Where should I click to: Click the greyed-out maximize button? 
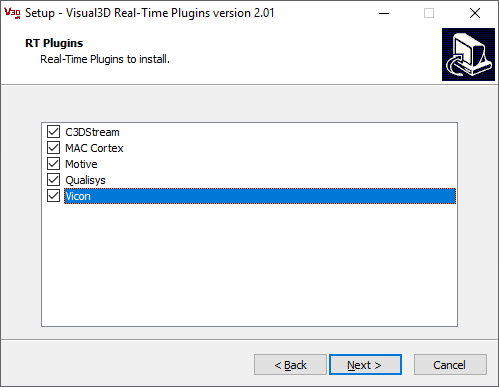tap(429, 13)
